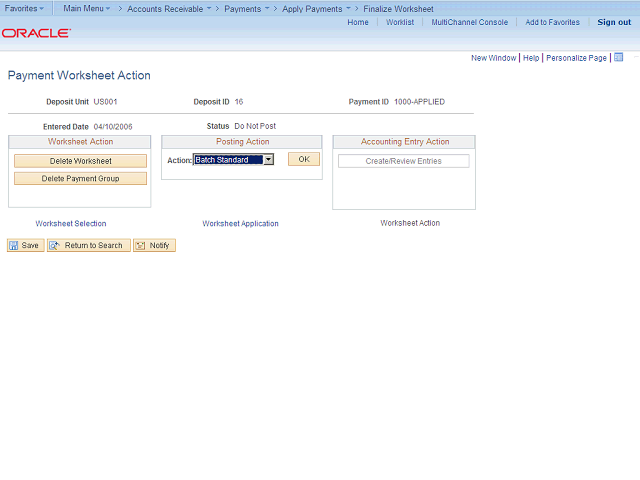Click Add to Favorites
This screenshot has height=480, width=640.
[x=552, y=22]
